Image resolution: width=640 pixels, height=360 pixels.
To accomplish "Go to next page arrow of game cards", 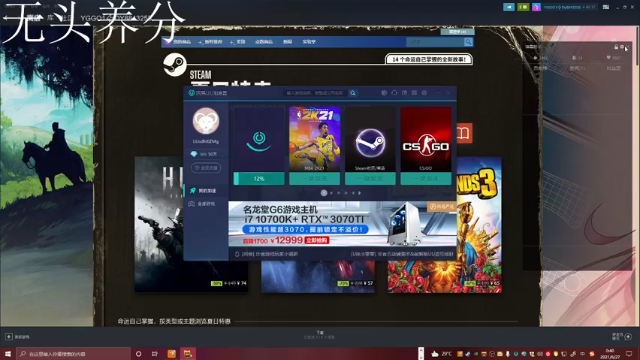I will [359, 193].
